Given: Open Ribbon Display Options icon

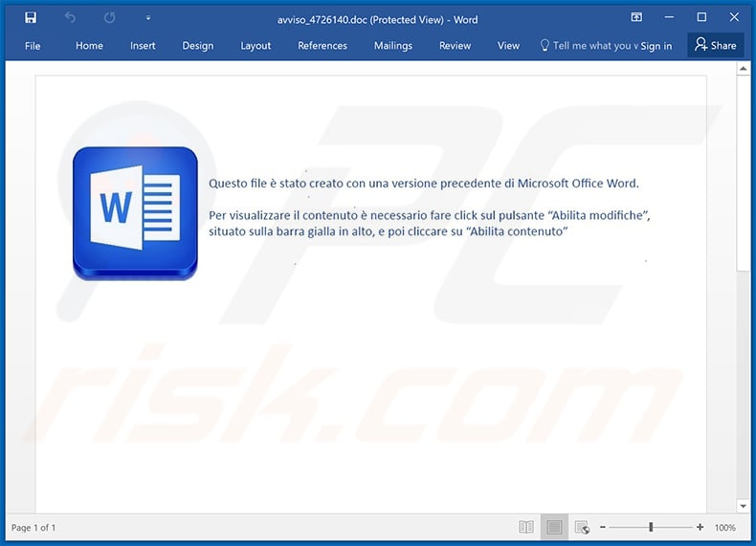Looking at the screenshot, I should [x=636, y=17].
